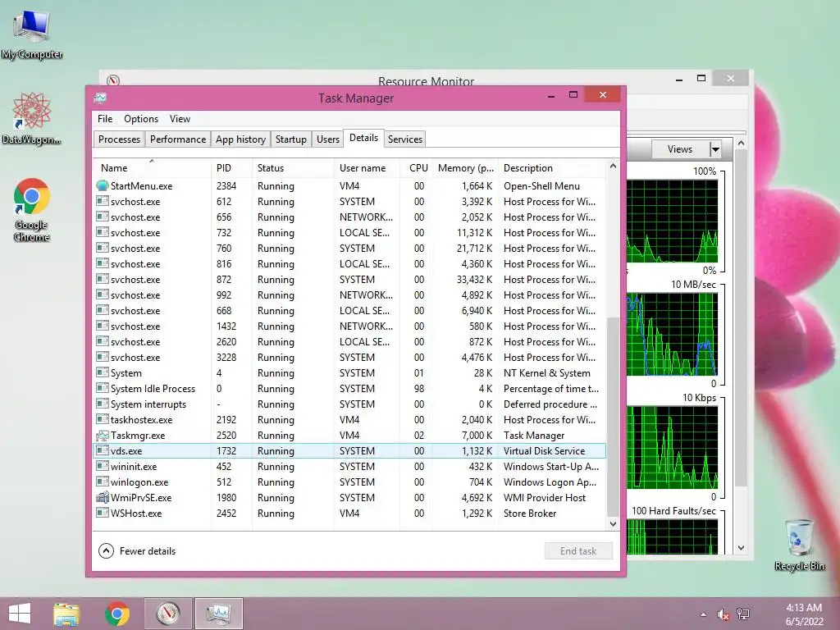Click the WmiPrvSE.exe process icon
This screenshot has height=630, width=840.
[x=103, y=498]
